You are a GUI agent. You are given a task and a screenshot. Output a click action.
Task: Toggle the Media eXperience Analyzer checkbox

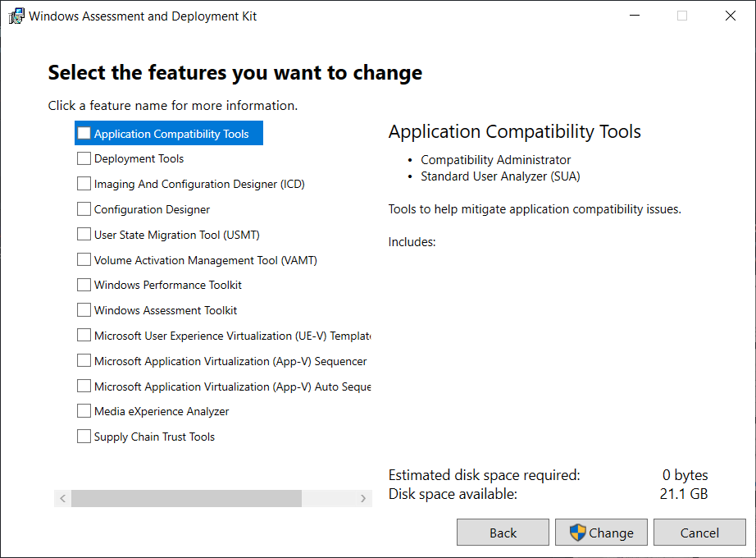click(84, 411)
